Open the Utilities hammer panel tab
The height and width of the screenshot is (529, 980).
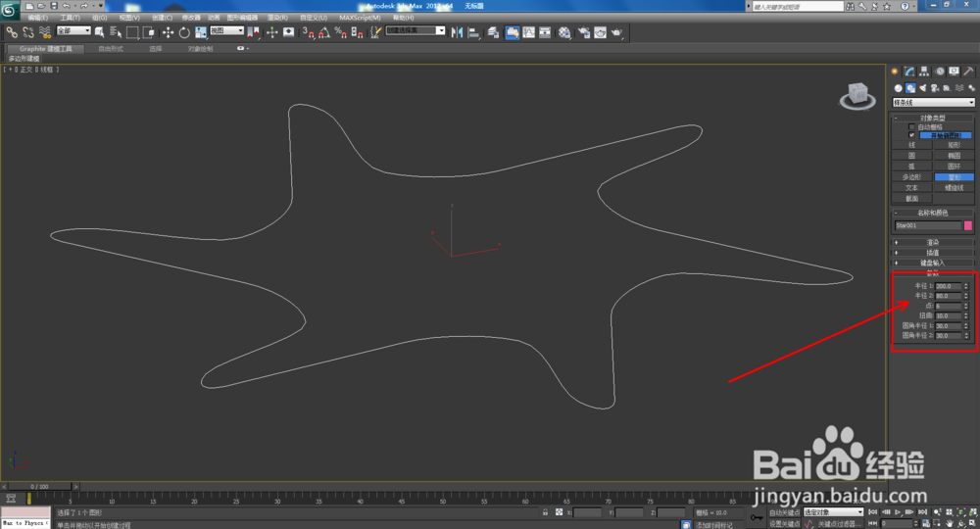click(x=968, y=72)
